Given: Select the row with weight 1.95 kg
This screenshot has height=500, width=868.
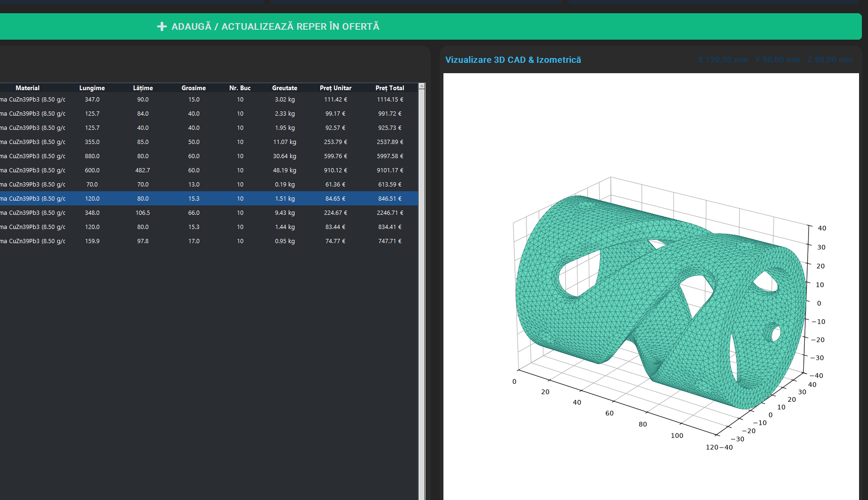Looking at the screenshot, I should (209, 128).
